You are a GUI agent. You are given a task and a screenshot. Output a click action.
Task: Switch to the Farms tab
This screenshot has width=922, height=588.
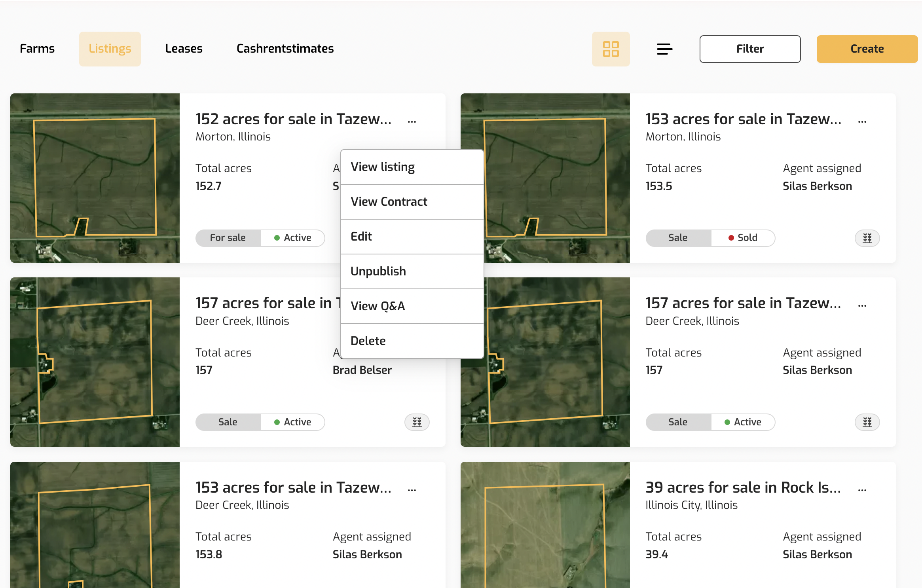coord(37,49)
